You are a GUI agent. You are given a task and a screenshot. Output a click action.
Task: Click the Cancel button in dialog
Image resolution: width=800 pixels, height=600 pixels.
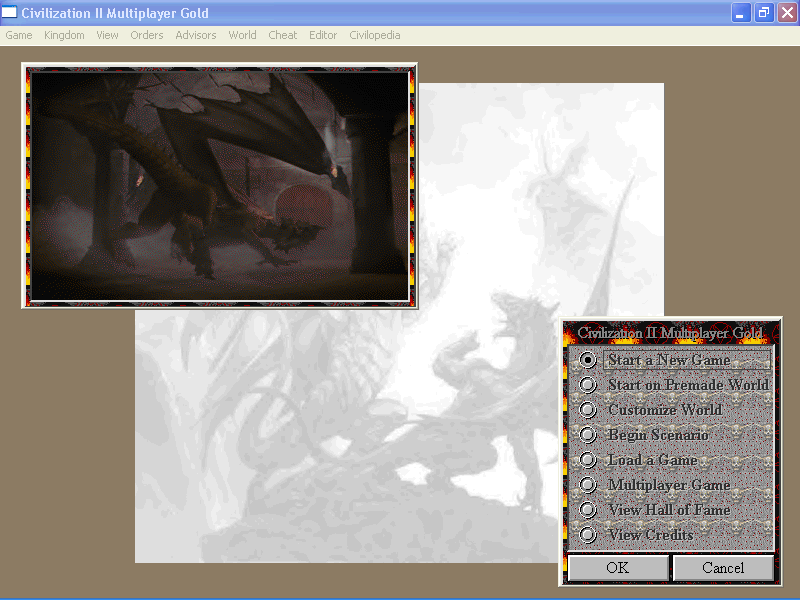point(722,568)
